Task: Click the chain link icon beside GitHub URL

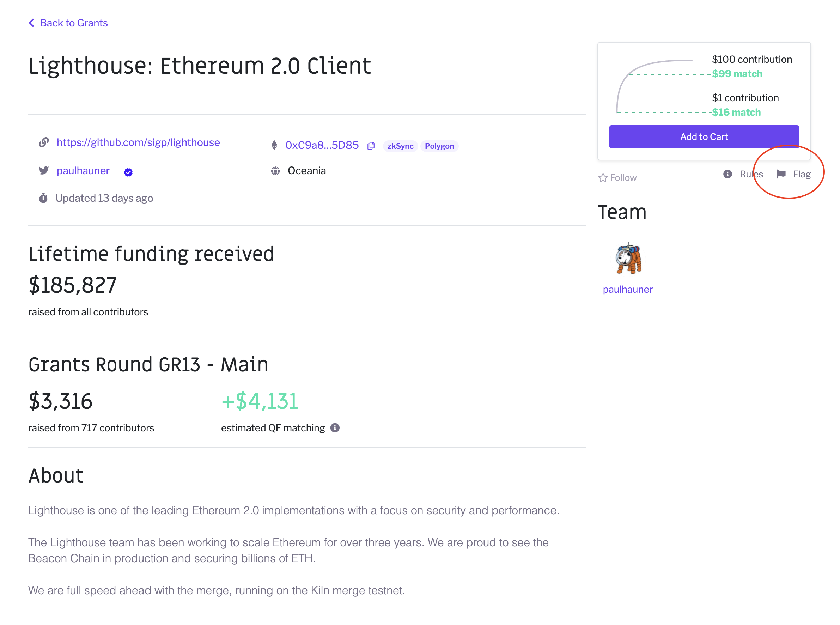Action: tap(43, 142)
